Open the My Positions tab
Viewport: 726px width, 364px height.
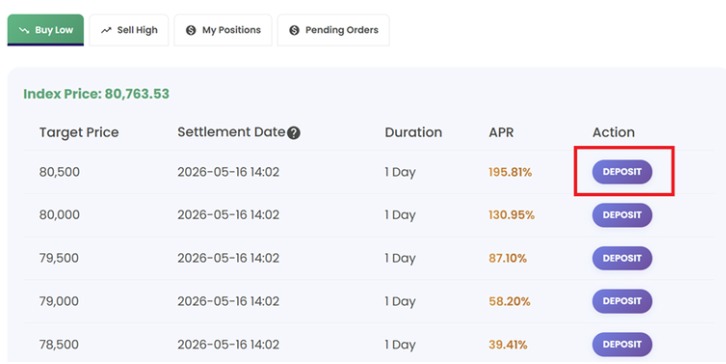(223, 30)
